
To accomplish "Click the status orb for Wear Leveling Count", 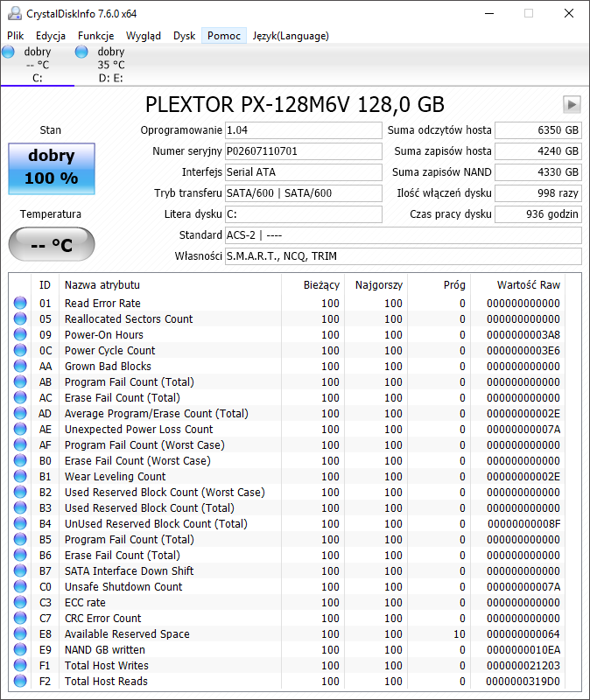I will point(20,476).
